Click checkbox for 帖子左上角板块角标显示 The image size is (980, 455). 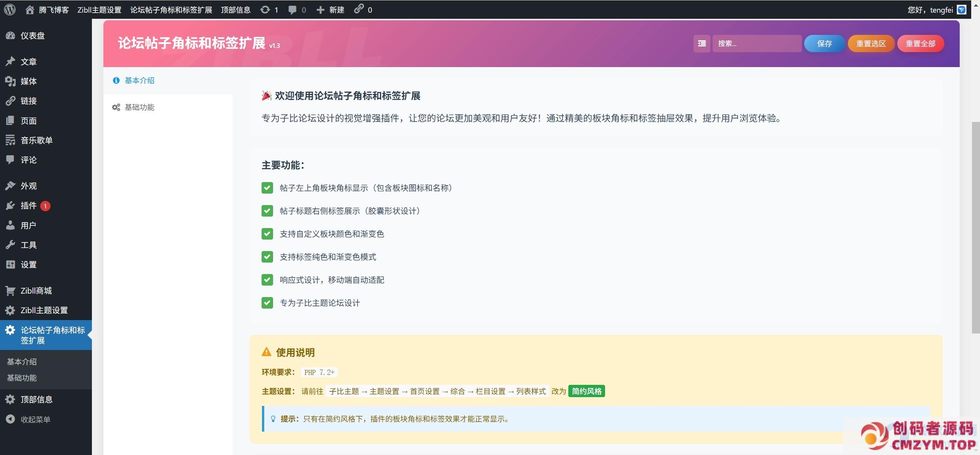[267, 188]
